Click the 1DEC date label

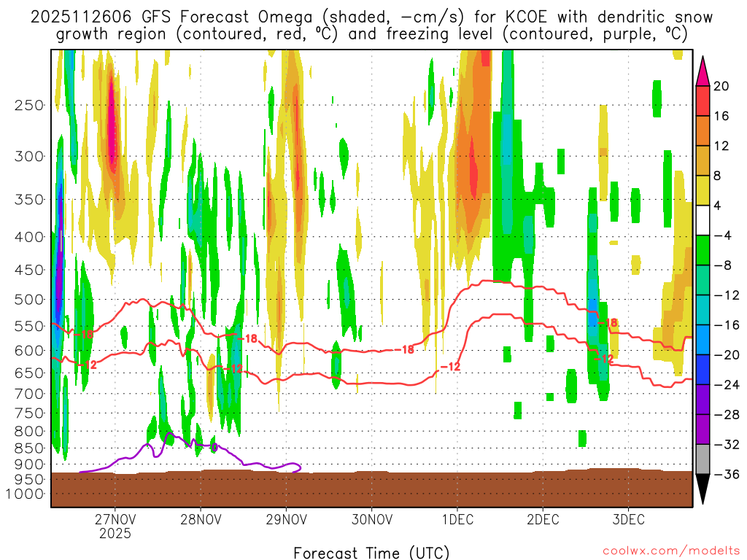457,519
